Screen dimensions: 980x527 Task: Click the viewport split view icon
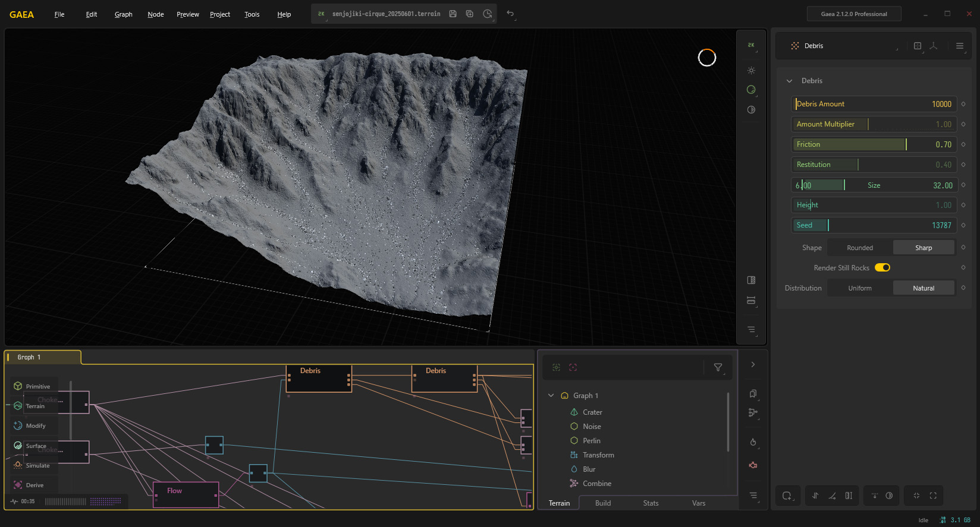[752, 280]
